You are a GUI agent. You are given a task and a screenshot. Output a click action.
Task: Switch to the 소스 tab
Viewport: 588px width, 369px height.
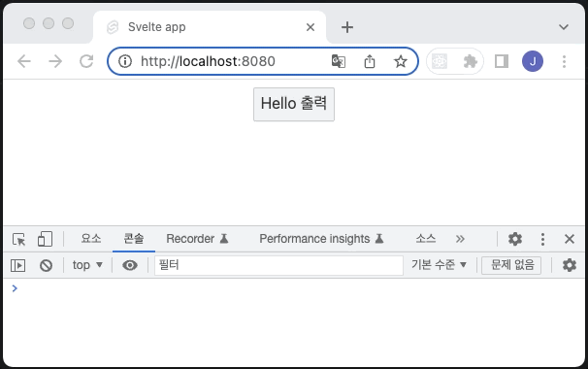pyautogui.click(x=426, y=239)
